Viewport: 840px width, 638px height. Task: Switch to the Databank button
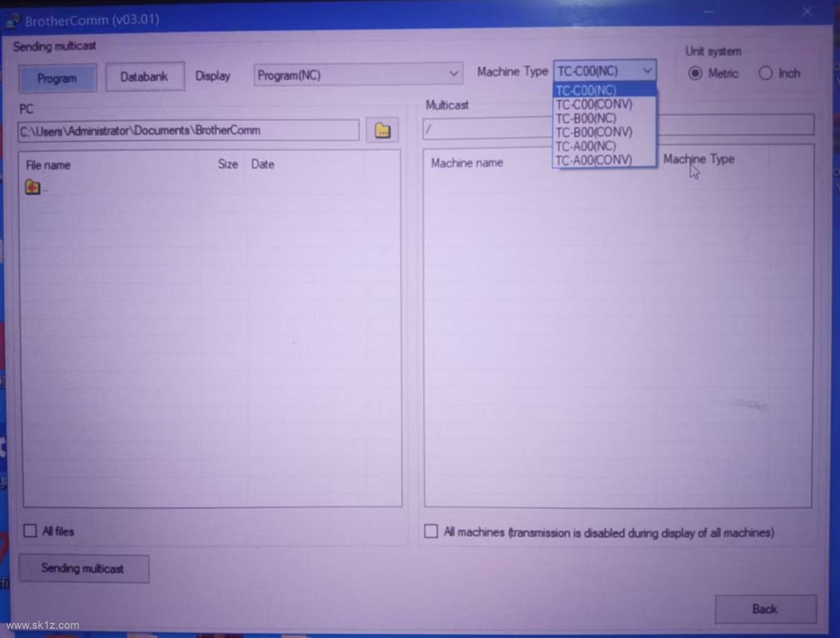pos(145,77)
